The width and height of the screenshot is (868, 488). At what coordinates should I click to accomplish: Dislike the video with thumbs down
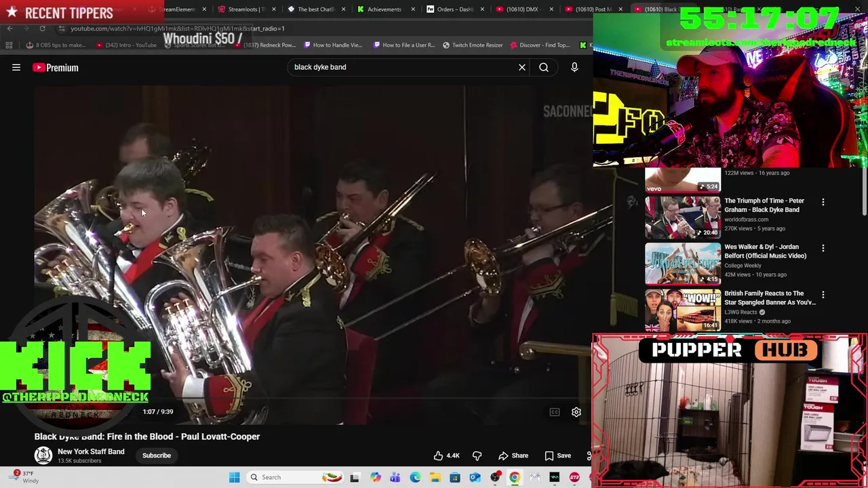click(x=477, y=455)
